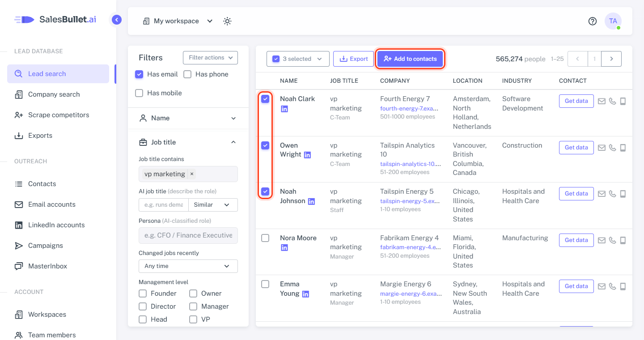Screen dimensions: 644x340
Task: Click the mobile icon in Noah Johnson's row
Action: [x=623, y=194]
